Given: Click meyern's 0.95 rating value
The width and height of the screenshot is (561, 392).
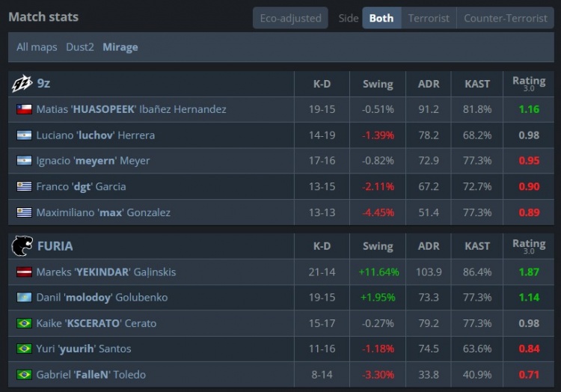Looking at the screenshot, I should click(x=529, y=161).
